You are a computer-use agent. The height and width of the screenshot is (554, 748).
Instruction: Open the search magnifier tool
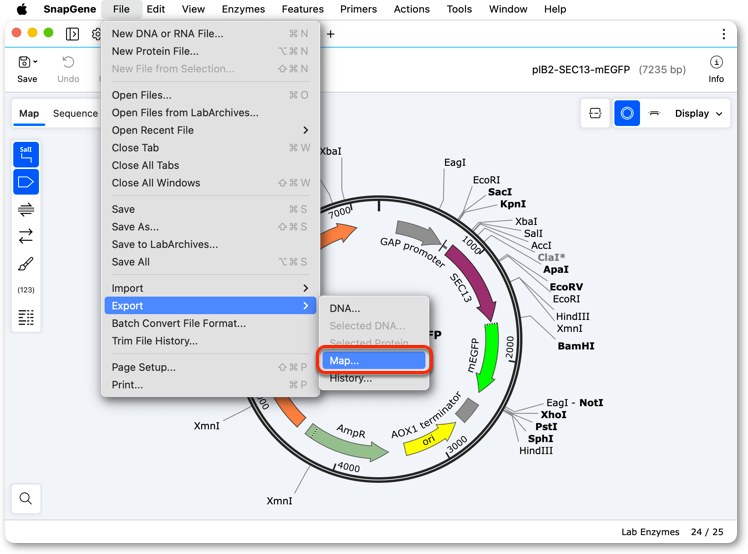click(x=26, y=498)
